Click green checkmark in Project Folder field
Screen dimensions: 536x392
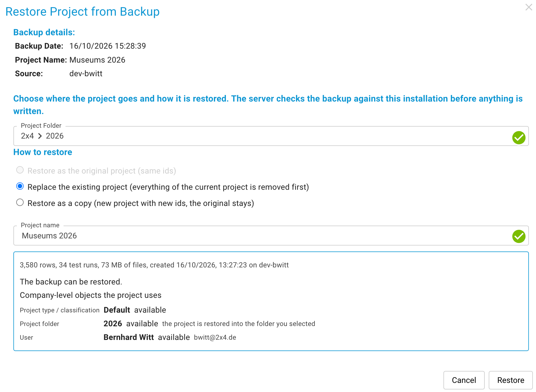[519, 138]
